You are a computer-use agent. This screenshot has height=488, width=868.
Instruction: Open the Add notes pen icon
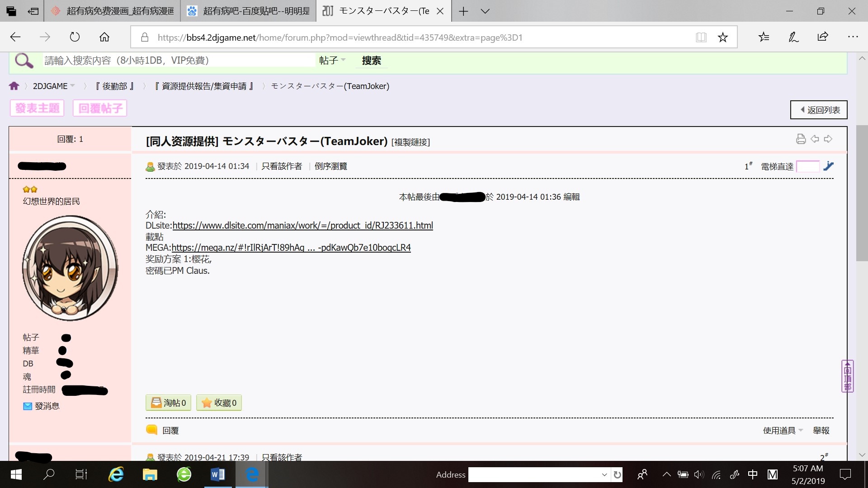pos(793,37)
